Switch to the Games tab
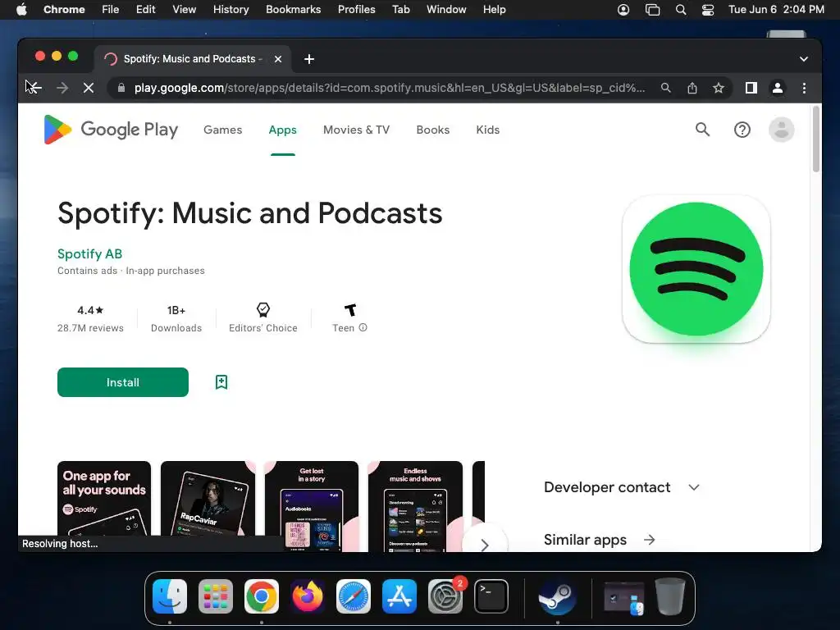Screen dimensions: 840x630 (223, 130)
